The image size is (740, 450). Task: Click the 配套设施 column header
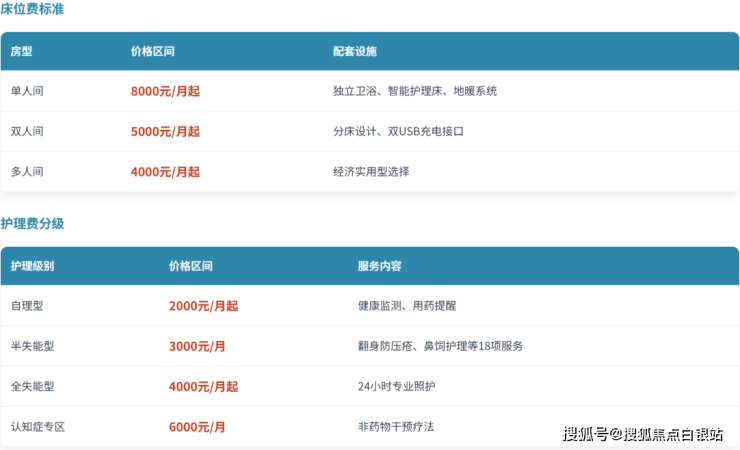(x=355, y=51)
